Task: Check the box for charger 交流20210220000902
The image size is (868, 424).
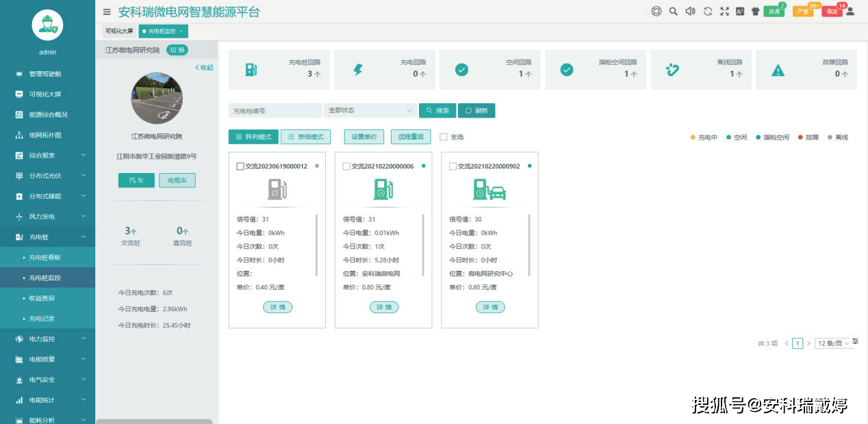Action: point(453,166)
